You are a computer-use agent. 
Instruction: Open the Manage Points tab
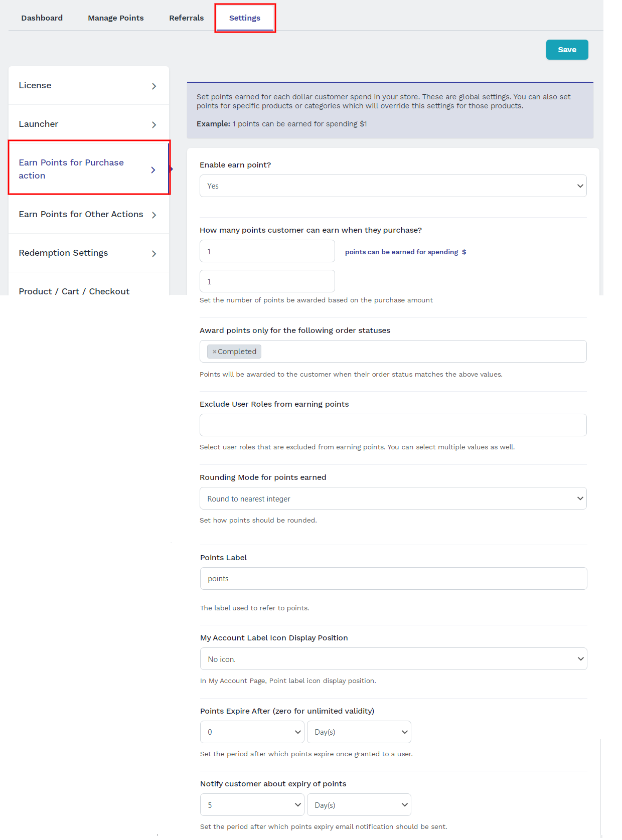coord(116,18)
